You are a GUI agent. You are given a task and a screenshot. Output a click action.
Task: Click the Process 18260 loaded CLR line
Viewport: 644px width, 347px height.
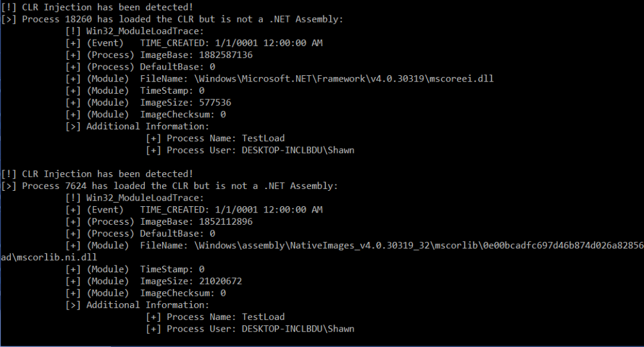172,20
